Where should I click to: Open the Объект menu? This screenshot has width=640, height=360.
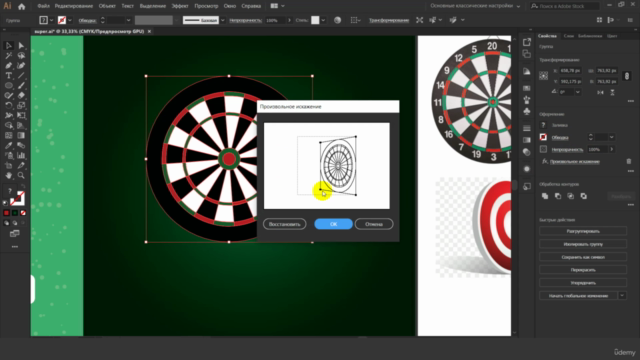(107, 6)
